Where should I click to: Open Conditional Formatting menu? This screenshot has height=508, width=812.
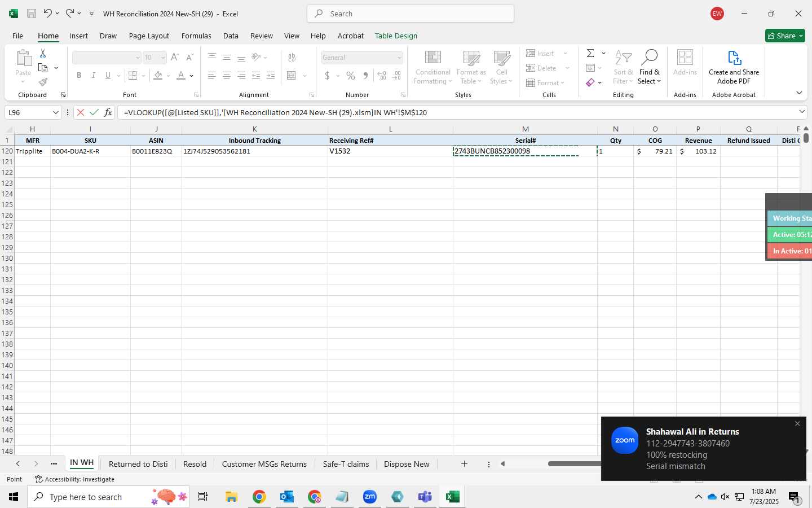[x=433, y=68]
